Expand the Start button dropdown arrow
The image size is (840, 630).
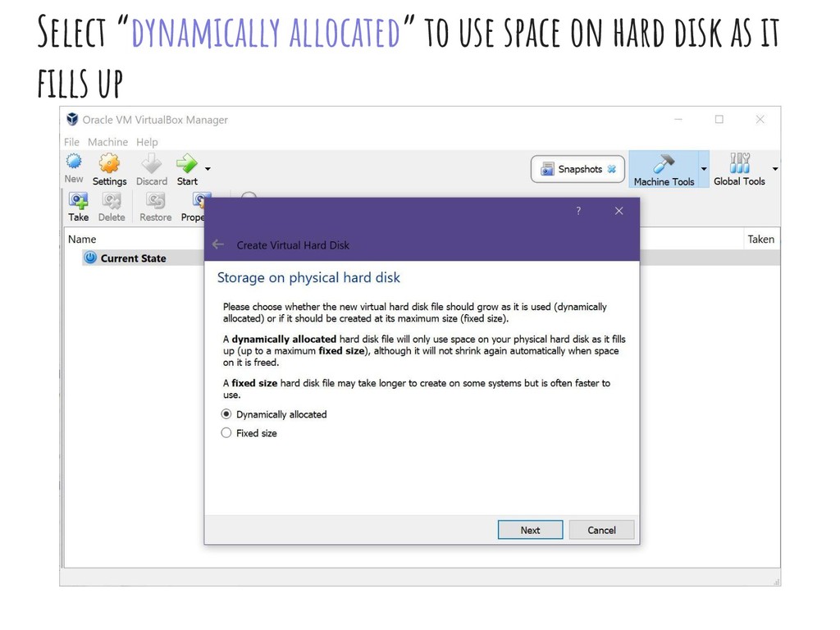tap(208, 169)
